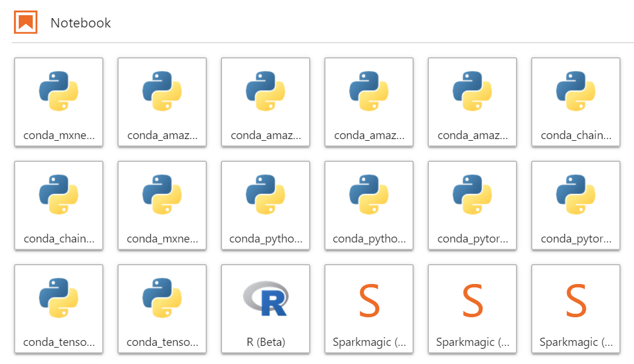Choose the third conda_amaz... kernel card
The image size is (634, 364).
[369, 102]
